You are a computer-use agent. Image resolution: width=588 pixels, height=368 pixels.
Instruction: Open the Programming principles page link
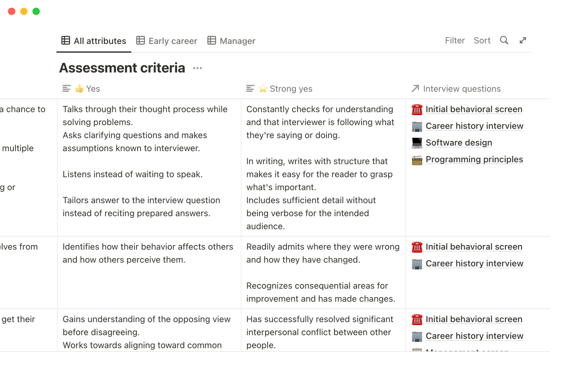pos(474,159)
